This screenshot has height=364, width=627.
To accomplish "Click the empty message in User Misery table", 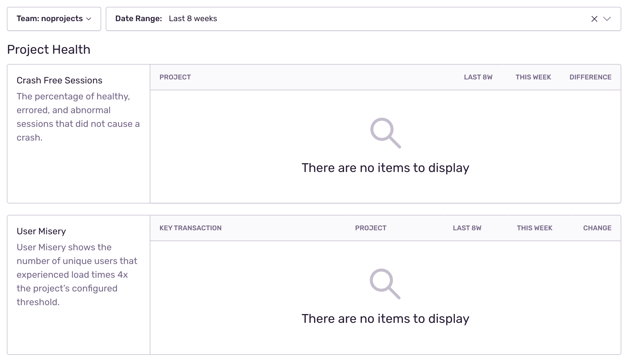I will pos(385,319).
